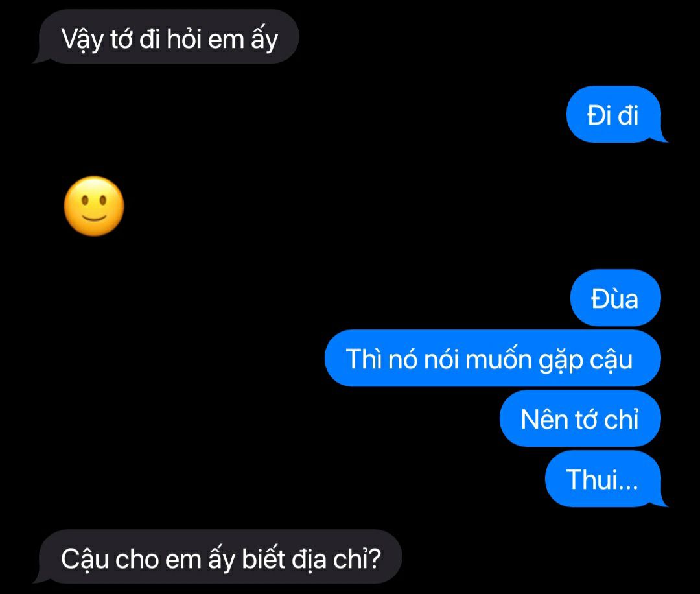Click the word "cậu" ending the long blue bubble
The image size is (700, 594).
click(x=611, y=361)
